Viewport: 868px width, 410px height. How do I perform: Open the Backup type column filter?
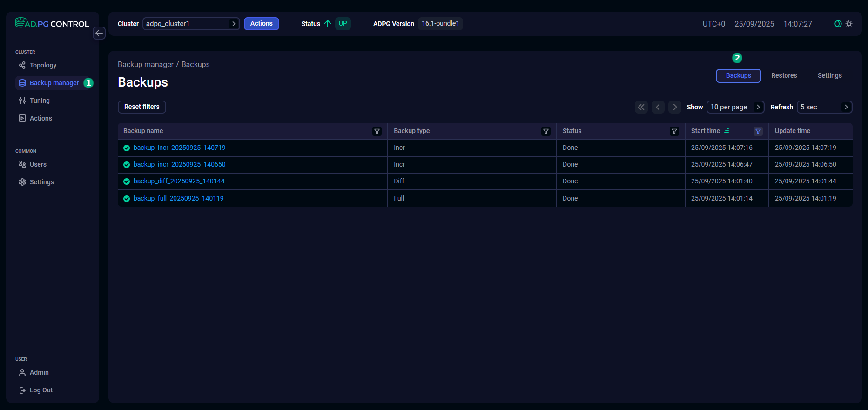(x=546, y=131)
